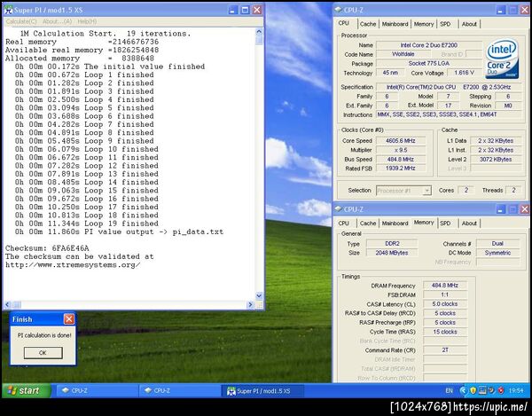This screenshot has width=532, height=416.
Task: Click the tray clock showing 19:54
Action: coord(516,390)
